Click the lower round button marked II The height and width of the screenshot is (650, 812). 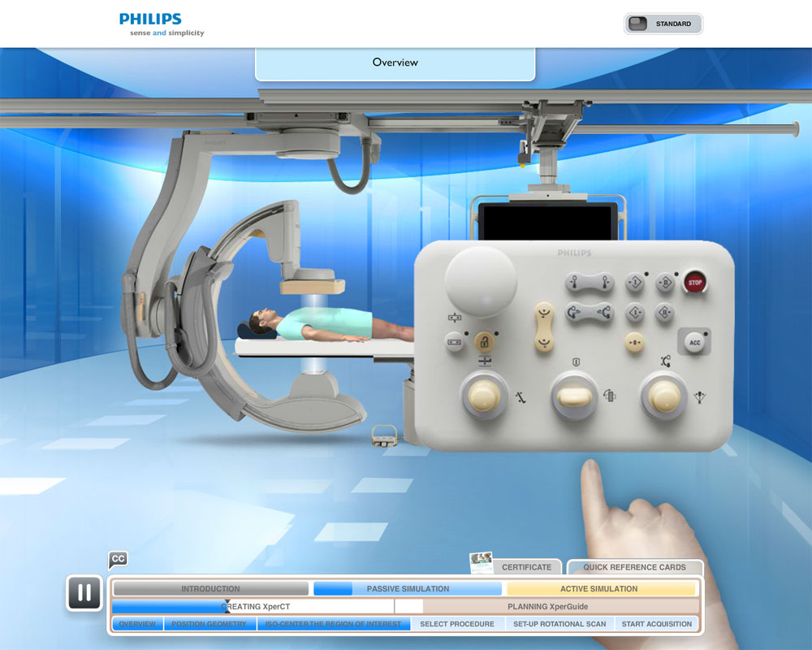pyautogui.click(x=665, y=313)
